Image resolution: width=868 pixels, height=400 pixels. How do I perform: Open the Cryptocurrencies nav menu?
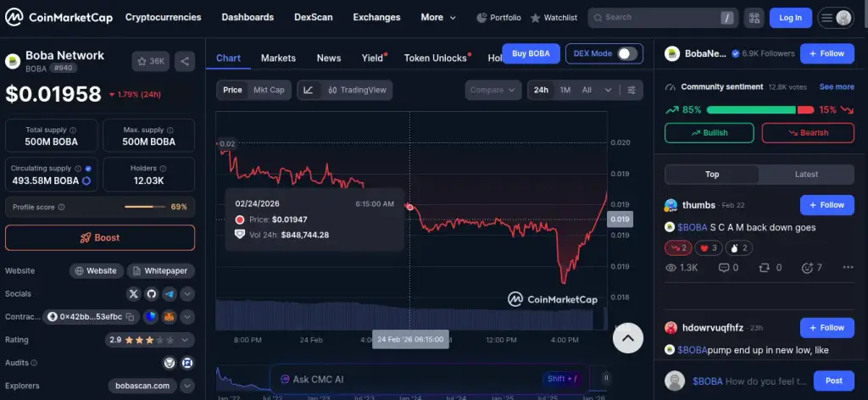coord(164,17)
